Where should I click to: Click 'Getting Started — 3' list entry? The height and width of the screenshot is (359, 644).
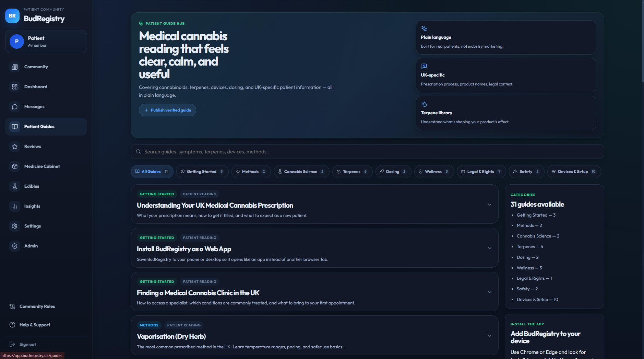coord(536,215)
